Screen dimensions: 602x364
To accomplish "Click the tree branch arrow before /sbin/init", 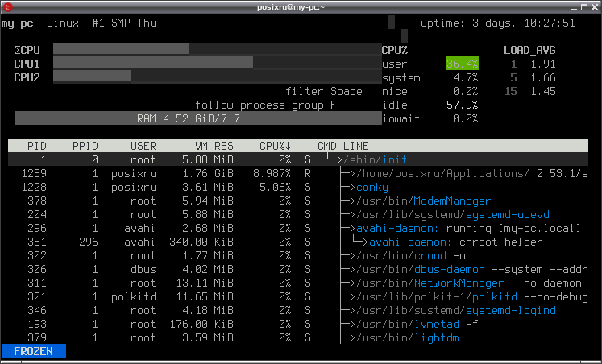I will [334, 159].
